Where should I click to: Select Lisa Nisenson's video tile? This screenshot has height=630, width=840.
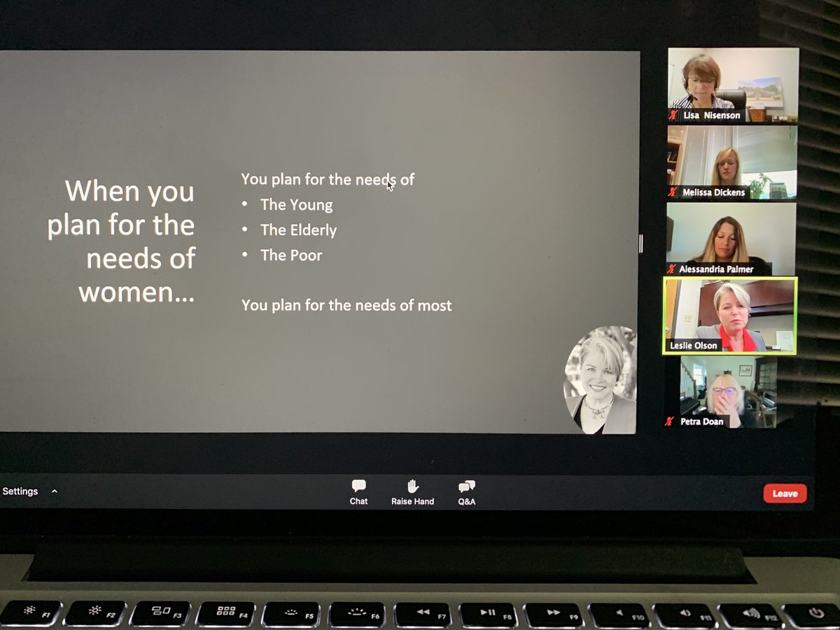[733, 85]
